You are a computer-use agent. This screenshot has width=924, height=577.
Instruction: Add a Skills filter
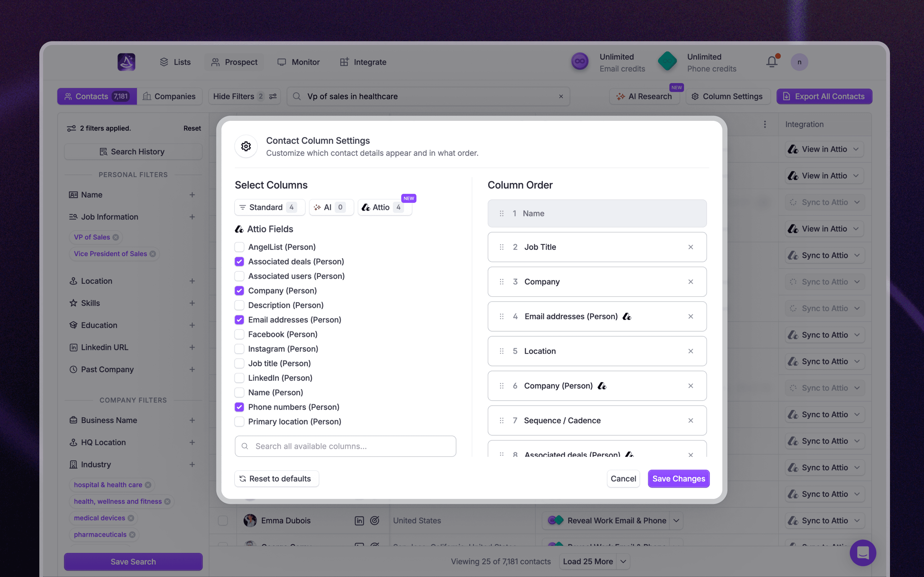[x=192, y=303]
